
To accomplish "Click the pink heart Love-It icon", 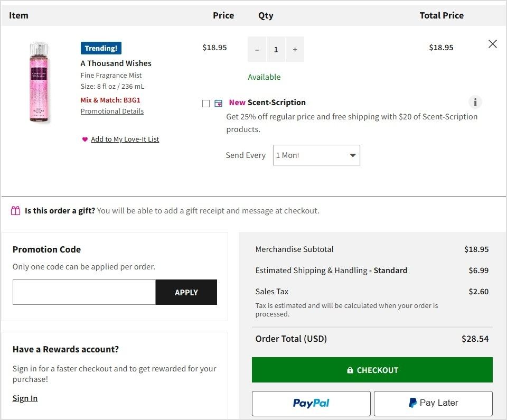I will (x=84, y=139).
